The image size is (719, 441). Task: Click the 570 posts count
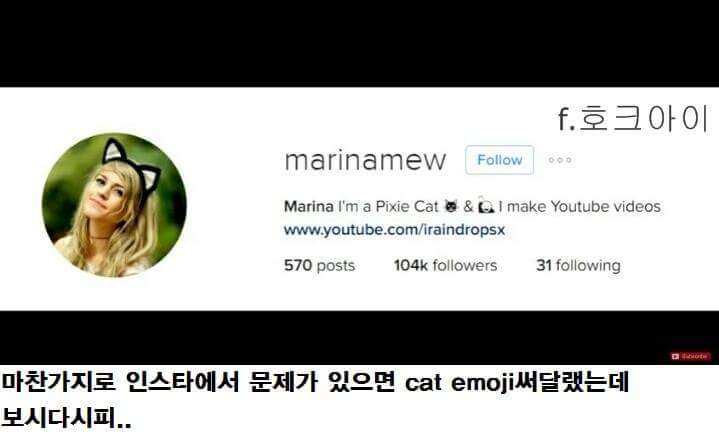[x=319, y=265]
